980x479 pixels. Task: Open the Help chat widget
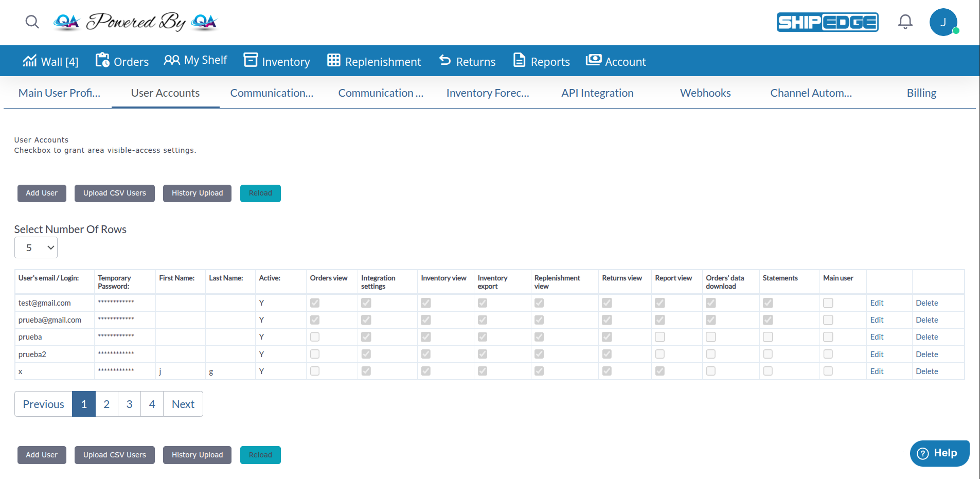(x=939, y=453)
